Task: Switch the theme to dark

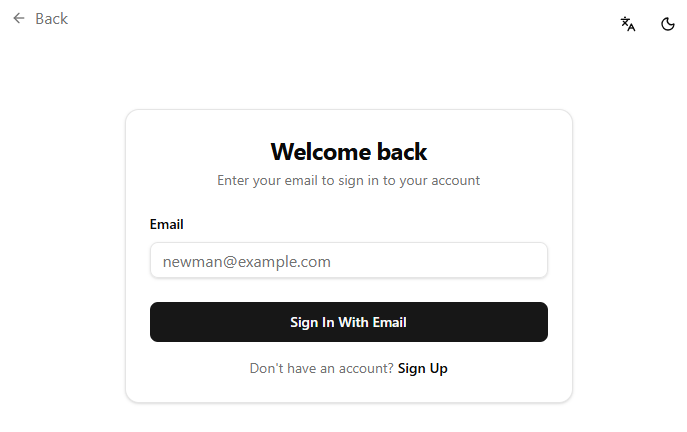Action: point(668,24)
